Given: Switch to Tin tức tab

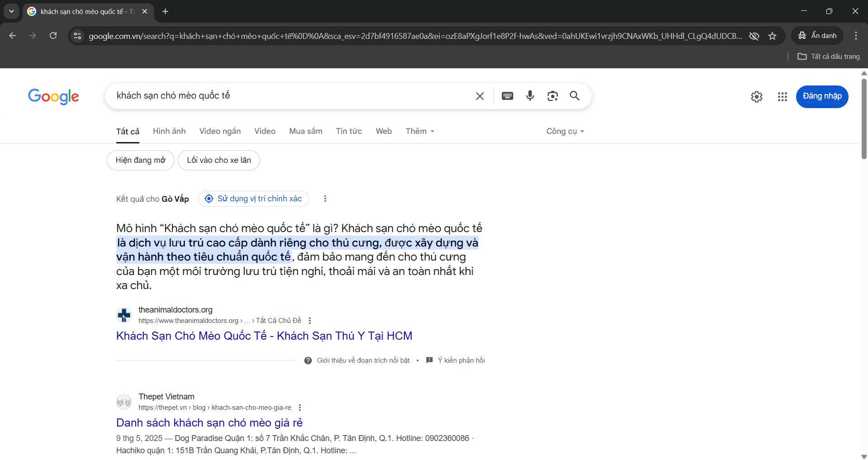Looking at the screenshot, I should [349, 131].
